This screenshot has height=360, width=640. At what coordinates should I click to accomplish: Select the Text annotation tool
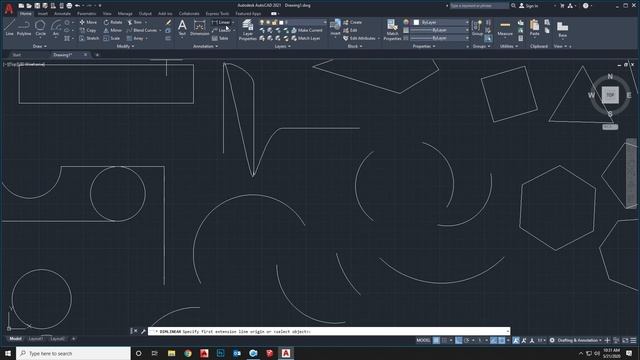click(182, 28)
